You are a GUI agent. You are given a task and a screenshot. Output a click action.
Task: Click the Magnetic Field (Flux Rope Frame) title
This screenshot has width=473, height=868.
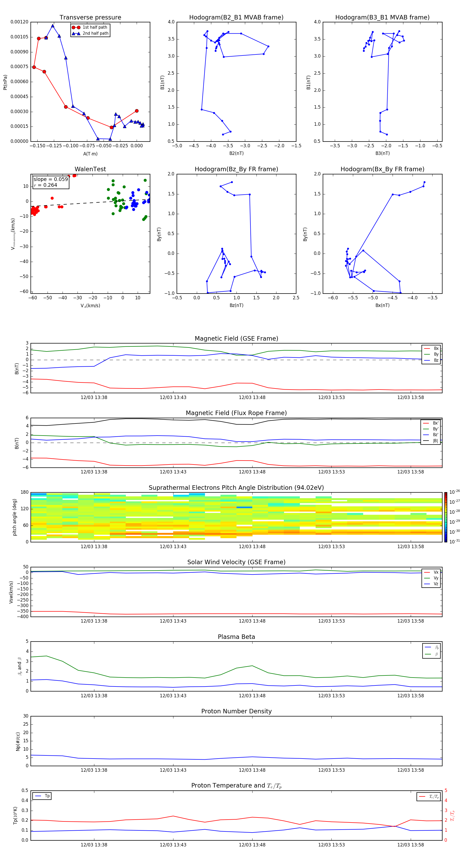tap(236, 413)
